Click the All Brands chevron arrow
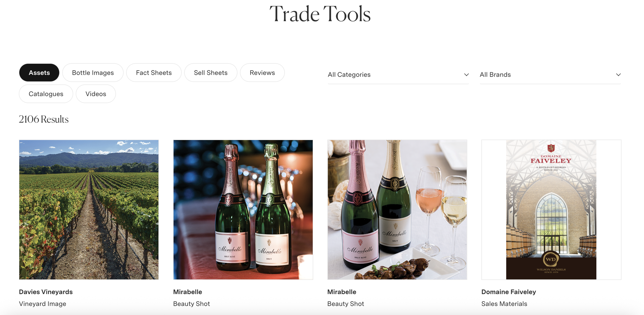Image resolution: width=644 pixels, height=315 pixels. 618,75
